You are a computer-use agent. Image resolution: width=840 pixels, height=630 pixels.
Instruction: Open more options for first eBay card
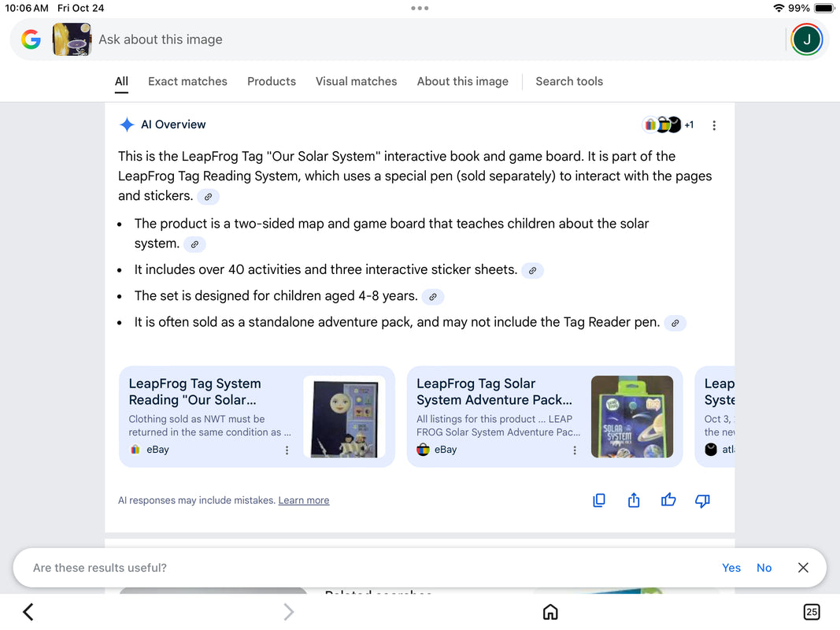coord(287,450)
